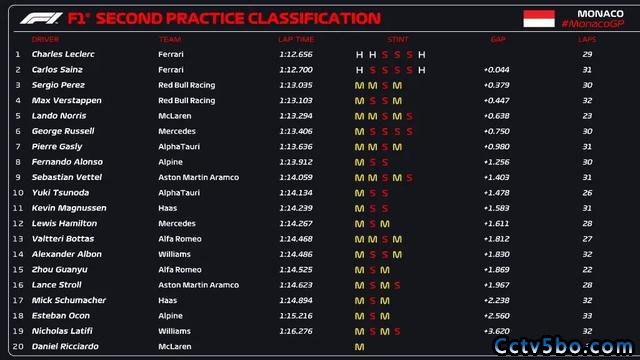Click the F1 logo at top left
This screenshot has height=360, width=640.
click(41, 18)
